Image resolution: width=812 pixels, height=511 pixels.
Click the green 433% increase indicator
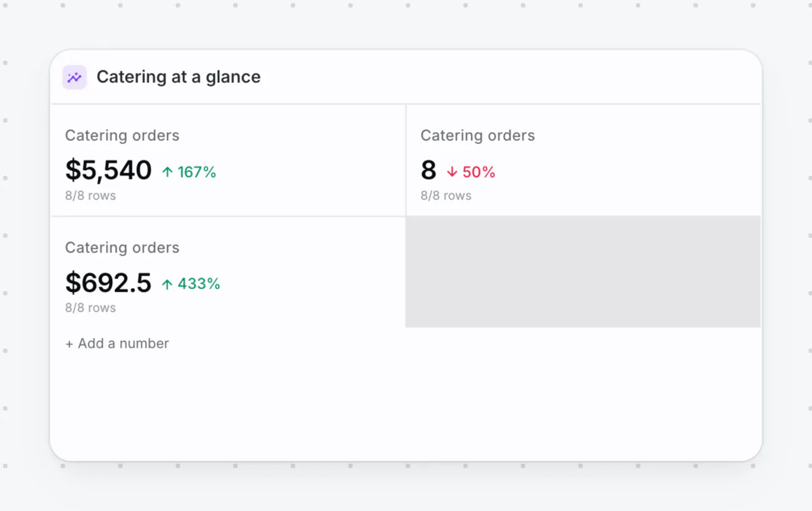tap(191, 284)
